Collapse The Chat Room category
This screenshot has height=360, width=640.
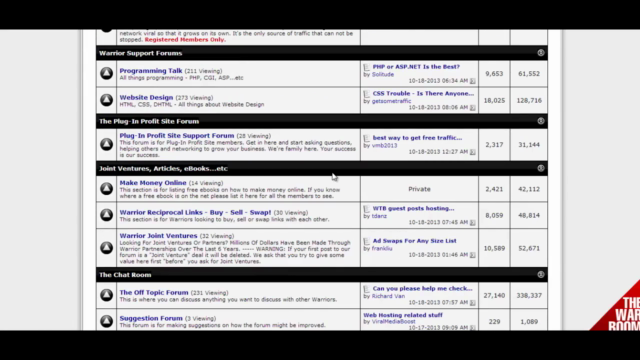pos(541,275)
